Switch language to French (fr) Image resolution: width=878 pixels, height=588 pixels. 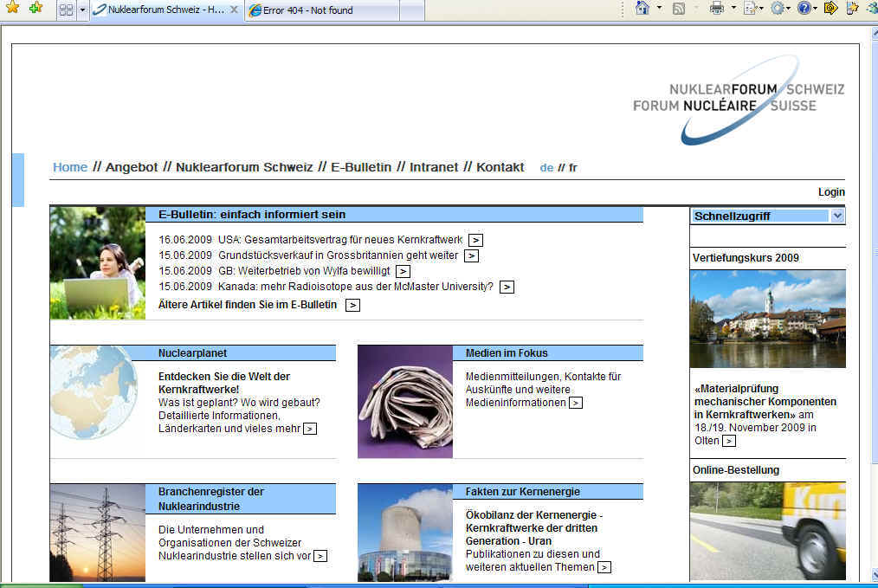click(x=573, y=167)
